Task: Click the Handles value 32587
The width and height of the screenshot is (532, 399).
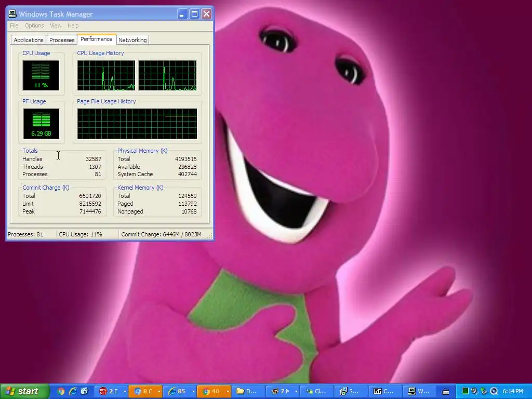Action: point(94,159)
